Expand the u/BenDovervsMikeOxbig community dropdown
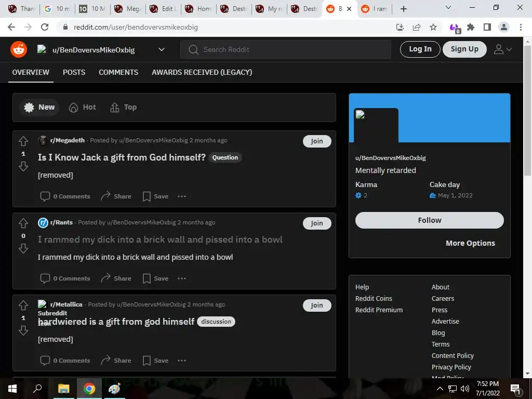This screenshot has height=399, width=532. (162, 49)
